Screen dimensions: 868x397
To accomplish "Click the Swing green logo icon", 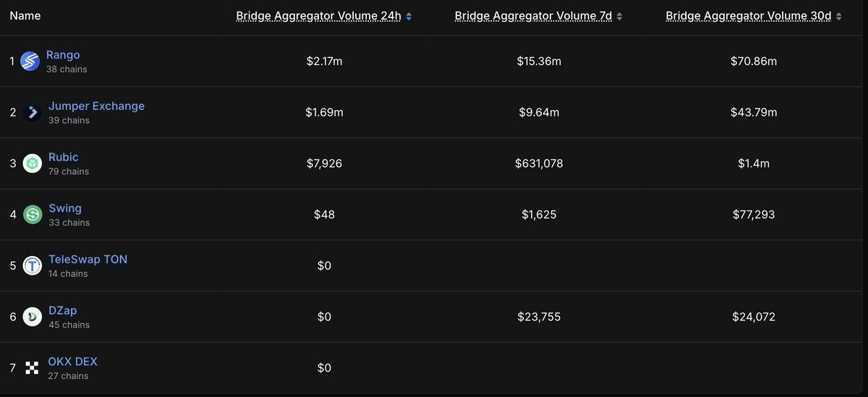I will click(x=32, y=214).
